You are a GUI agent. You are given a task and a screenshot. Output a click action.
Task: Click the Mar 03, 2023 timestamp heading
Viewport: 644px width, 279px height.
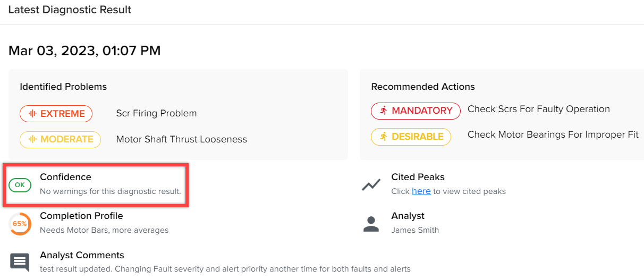pyautogui.click(x=84, y=51)
